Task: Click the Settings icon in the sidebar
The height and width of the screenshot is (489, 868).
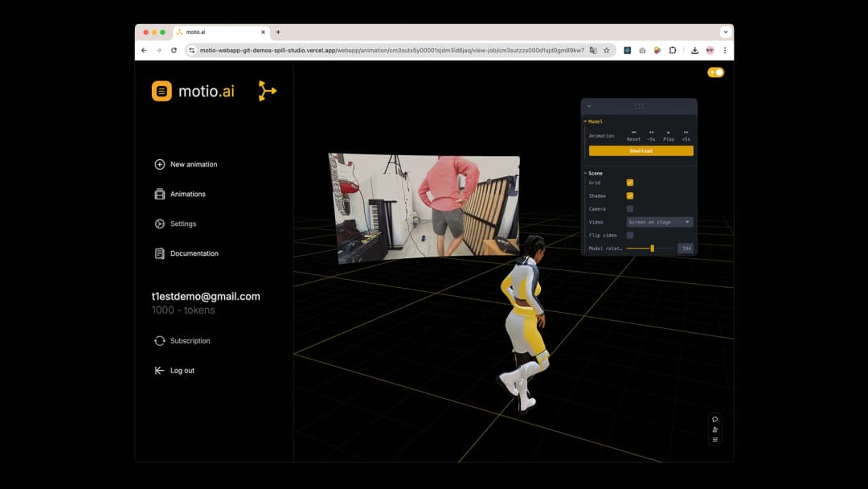Action: click(159, 224)
